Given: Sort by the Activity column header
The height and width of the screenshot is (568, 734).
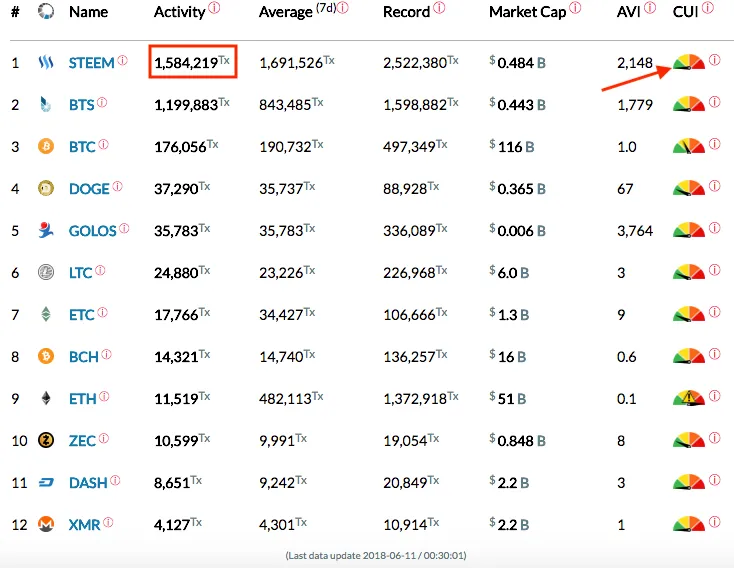Looking at the screenshot, I should tap(180, 12).
